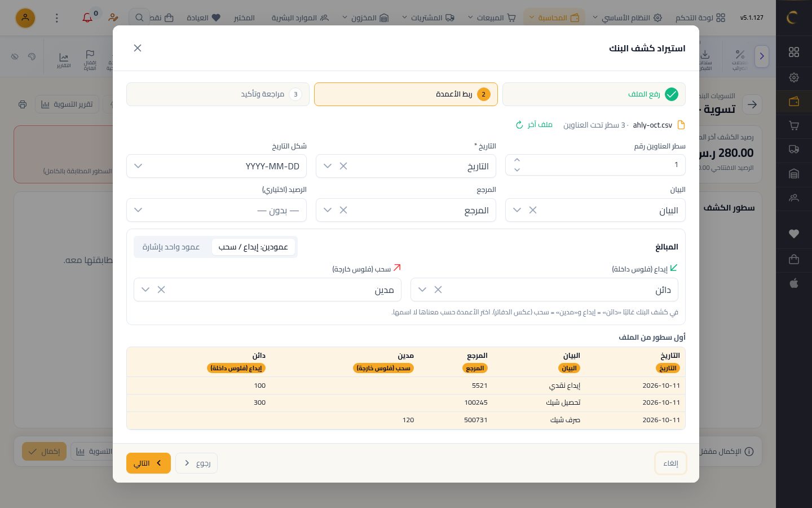The width and height of the screenshot is (812, 508).
Task: Open the الرصيد (اختياري) dropdown
Action: [217, 210]
